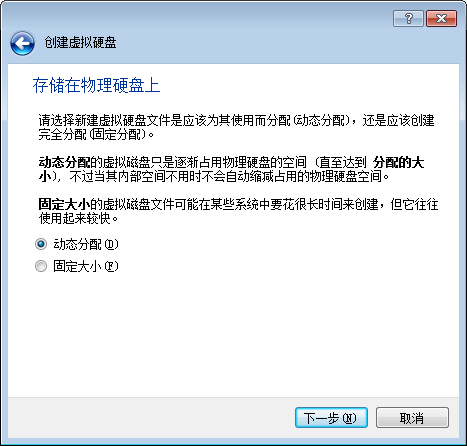Image resolution: width=467 pixels, height=446 pixels.
Task: Click the window title bar beside help button
Action: 233,17
